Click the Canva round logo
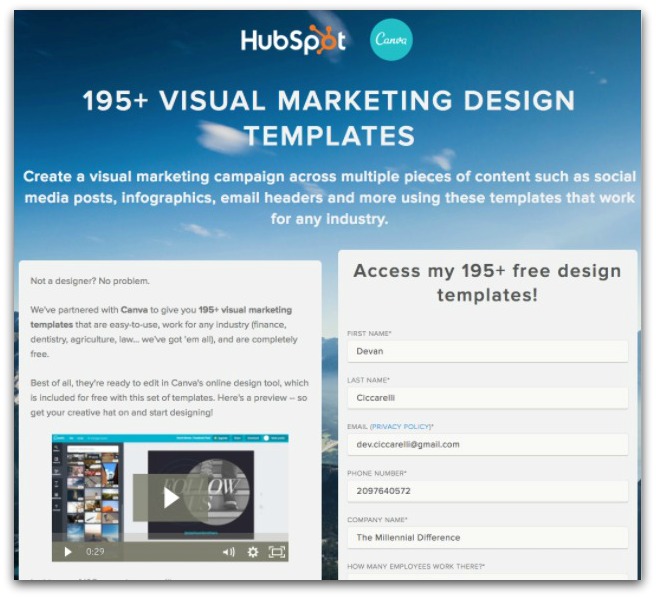This screenshot has height=598, width=656. coord(391,39)
